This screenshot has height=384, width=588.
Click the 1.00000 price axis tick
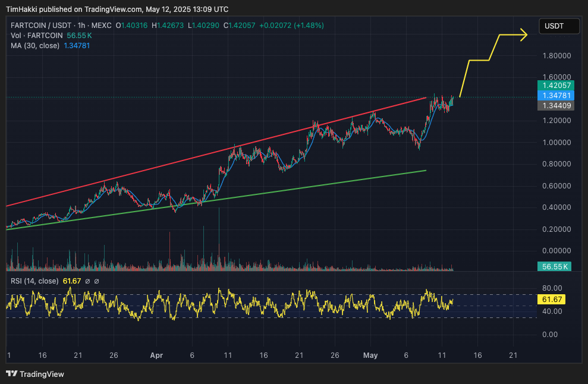click(x=556, y=143)
